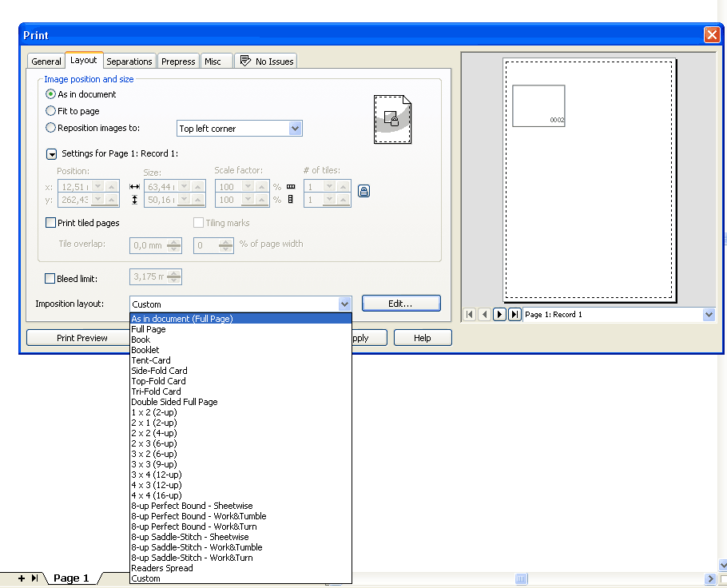Click the first page navigation arrow in preview
Viewport: 727px width, 588px height.
pyautogui.click(x=469, y=315)
